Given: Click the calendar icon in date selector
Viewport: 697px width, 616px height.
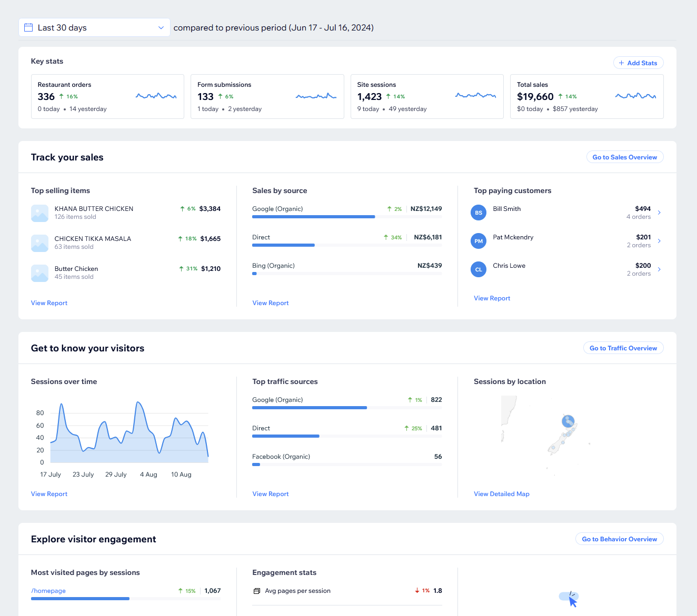Looking at the screenshot, I should click(x=28, y=27).
